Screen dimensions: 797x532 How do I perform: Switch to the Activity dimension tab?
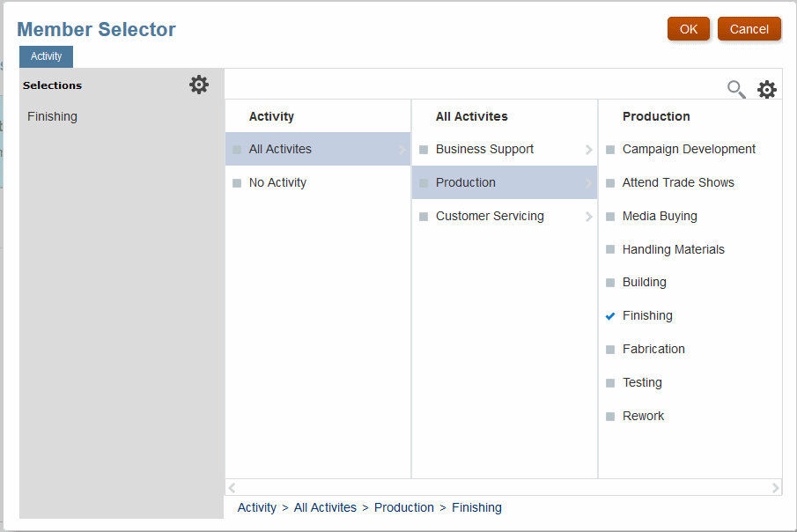[x=47, y=56]
